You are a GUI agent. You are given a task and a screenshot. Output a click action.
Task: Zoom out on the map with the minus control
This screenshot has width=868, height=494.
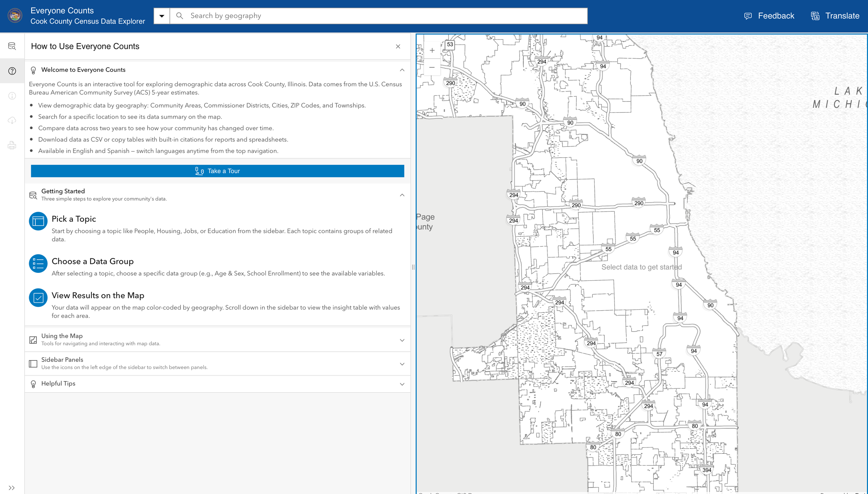(x=432, y=67)
